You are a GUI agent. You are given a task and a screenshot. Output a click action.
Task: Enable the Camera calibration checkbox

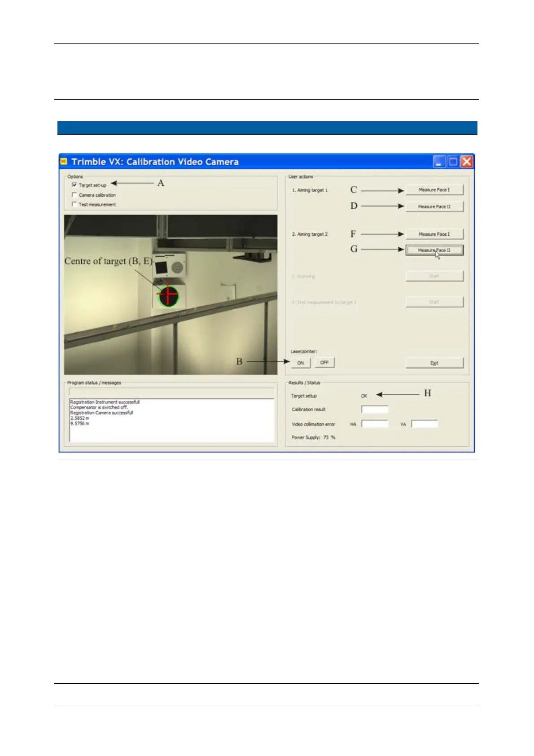pyautogui.click(x=74, y=195)
